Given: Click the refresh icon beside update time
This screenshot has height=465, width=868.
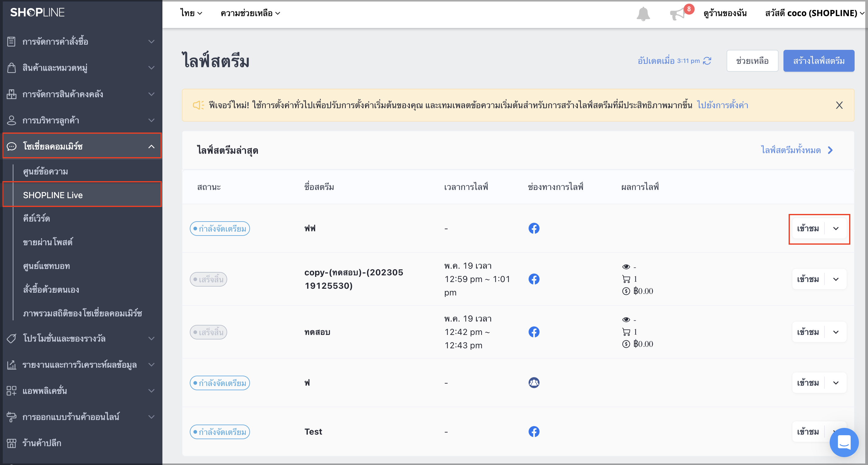Looking at the screenshot, I should click(x=707, y=60).
